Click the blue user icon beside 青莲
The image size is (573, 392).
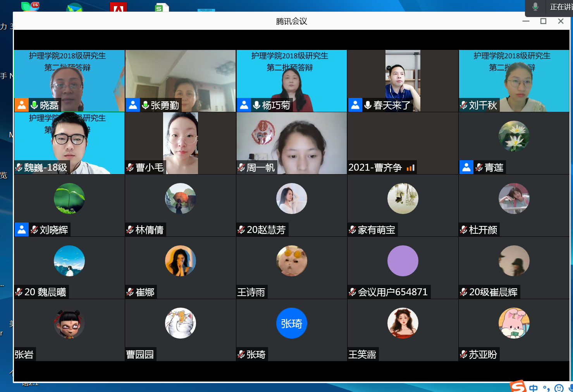pos(466,167)
